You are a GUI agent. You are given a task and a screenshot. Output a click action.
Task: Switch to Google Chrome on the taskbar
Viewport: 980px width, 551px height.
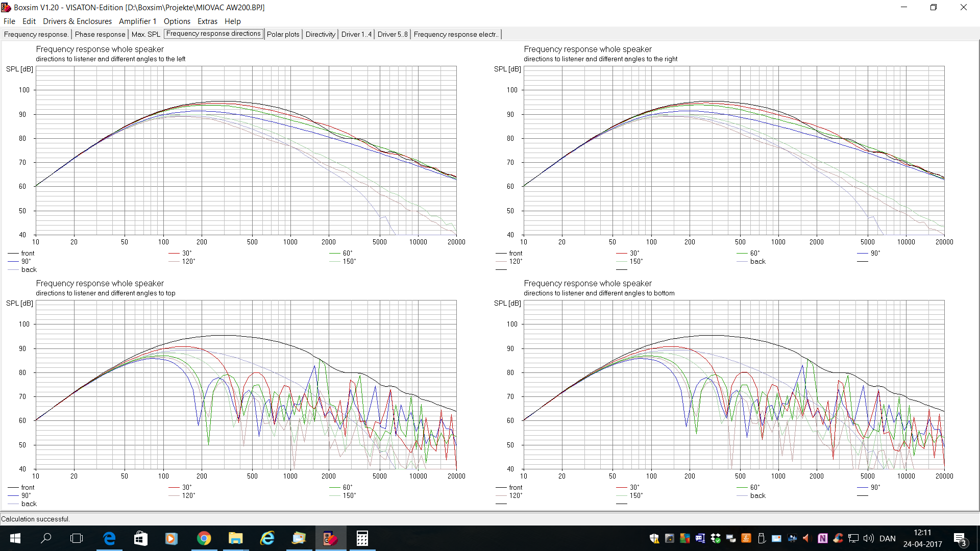click(204, 538)
